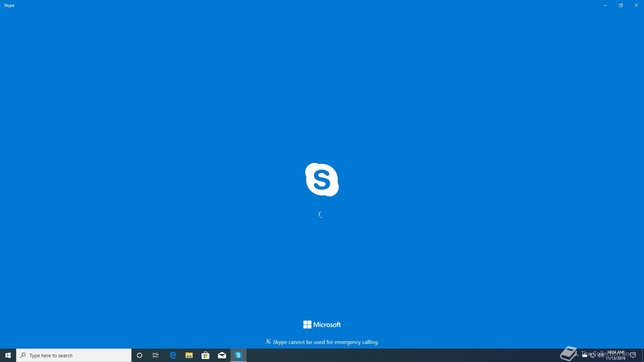The width and height of the screenshot is (644, 362).
Task: Expand the hidden system tray icons
Action: coord(577,355)
